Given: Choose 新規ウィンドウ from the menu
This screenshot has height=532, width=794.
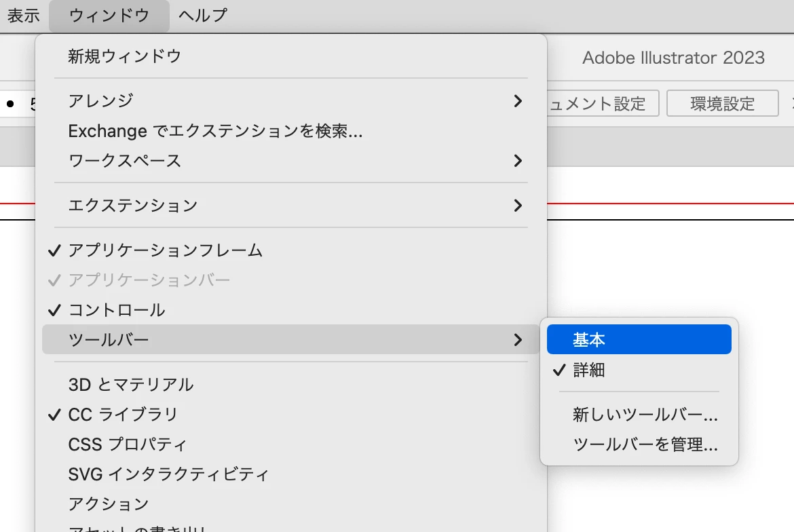Looking at the screenshot, I should [x=290, y=56].
